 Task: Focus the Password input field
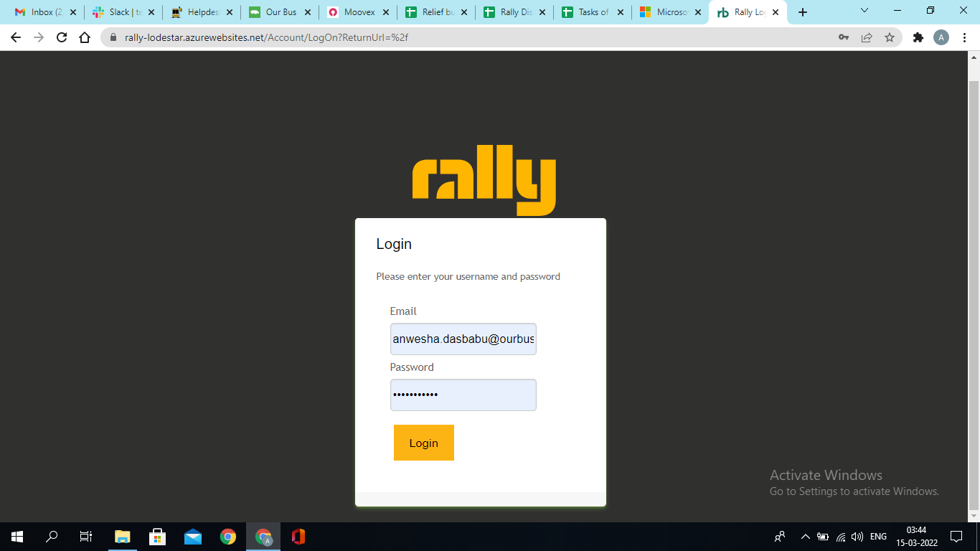pyautogui.click(x=463, y=395)
